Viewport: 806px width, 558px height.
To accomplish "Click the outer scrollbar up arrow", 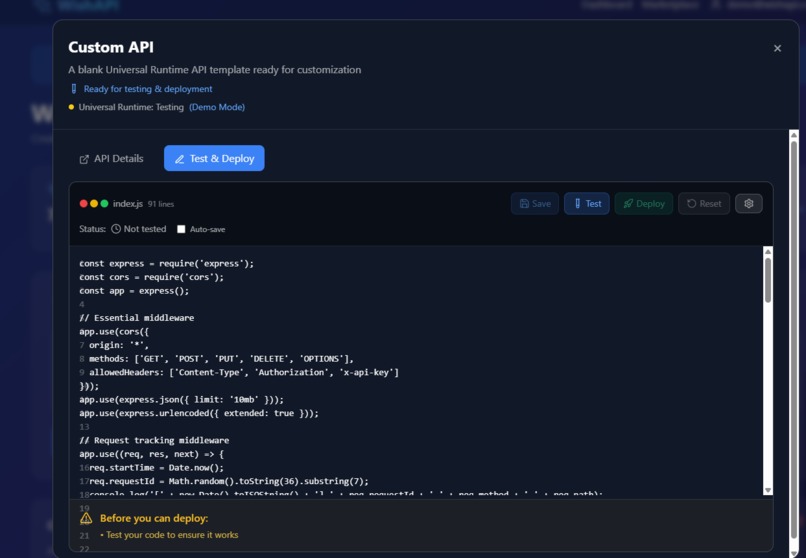I will click(794, 135).
